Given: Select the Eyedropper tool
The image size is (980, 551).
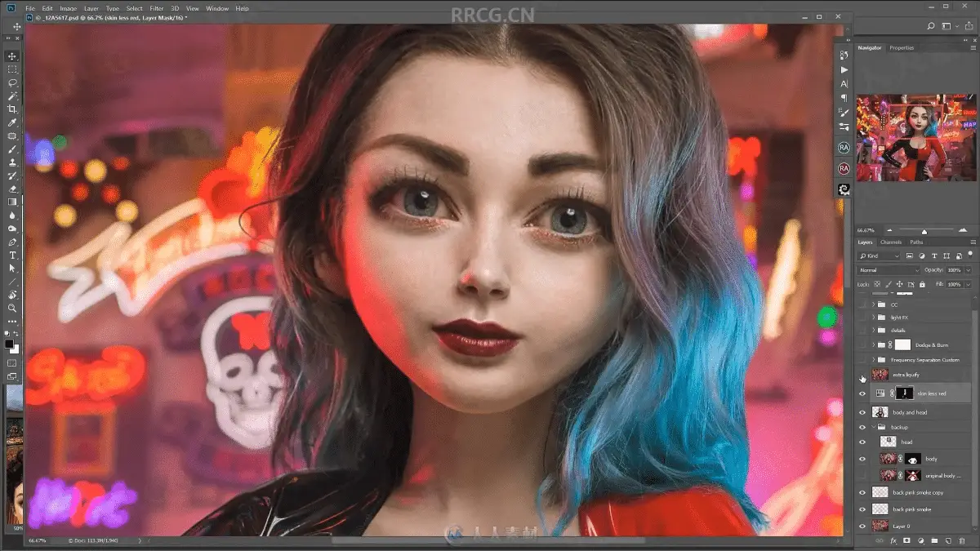Looking at the screenshot, I should coord(12,122).
